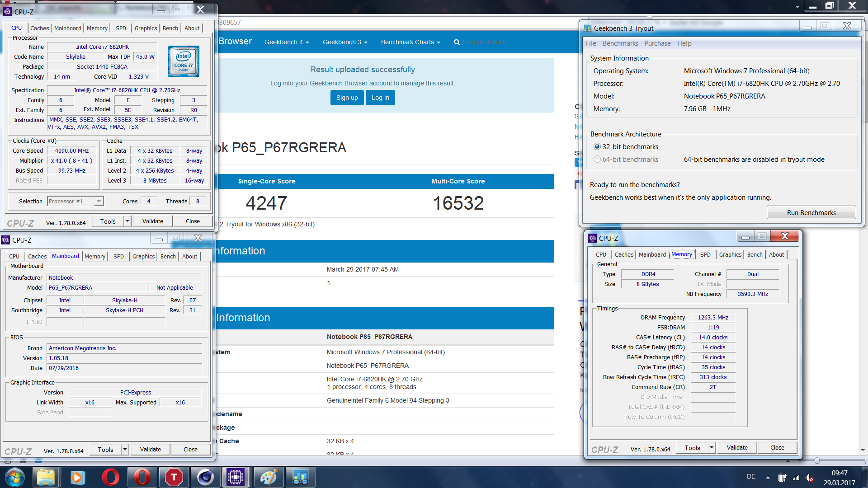Image resolution: width=868 pixels, height=488 pixels.
Task: Open the Opera icon beside the red stop-sign icon
Action: [x=142, y=477]
